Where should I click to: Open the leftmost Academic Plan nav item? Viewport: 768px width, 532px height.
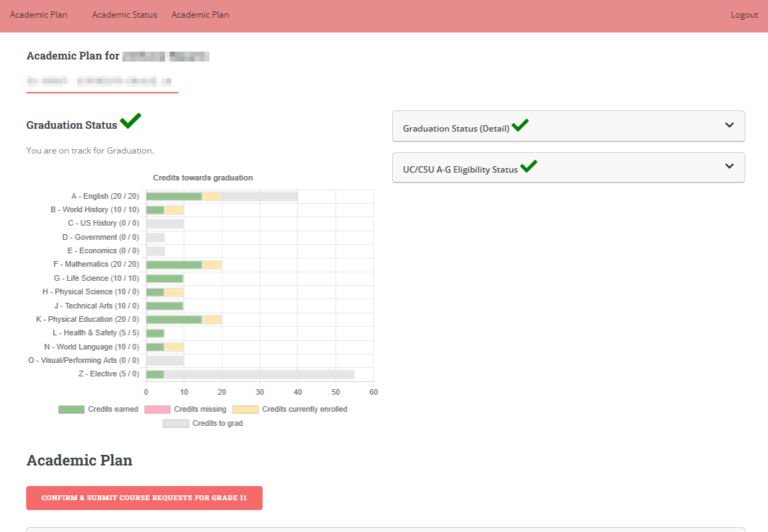tap(39, 15)
